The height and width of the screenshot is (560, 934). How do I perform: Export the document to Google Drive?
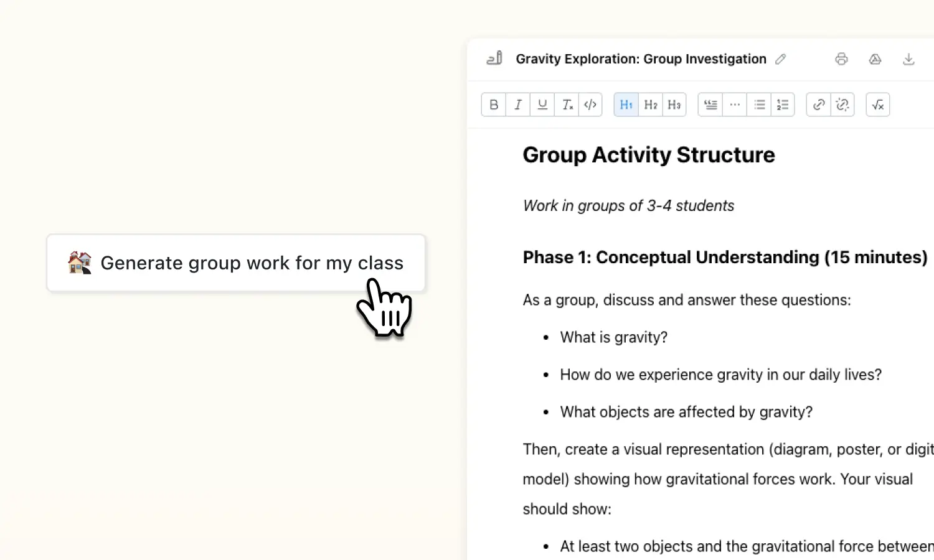[875, 58]
